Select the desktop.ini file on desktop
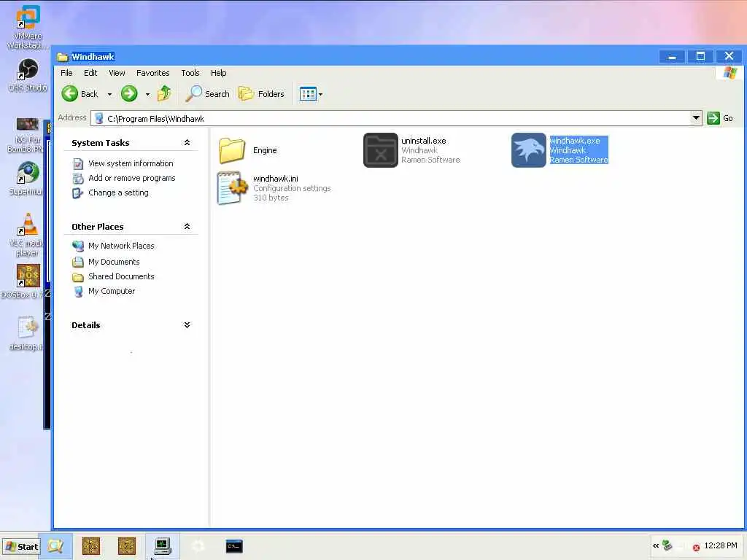Screen dimensions: 747x560 (x=28, y=327)
